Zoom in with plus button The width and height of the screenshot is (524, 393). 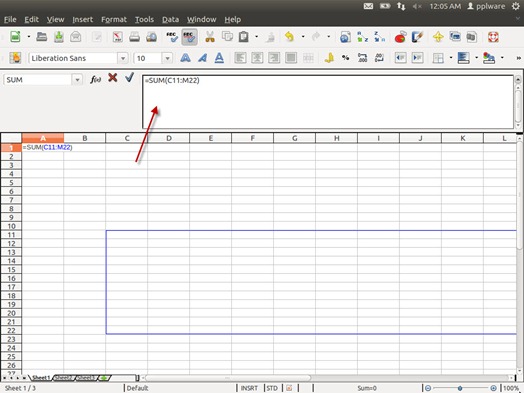[x=493, y=388]
